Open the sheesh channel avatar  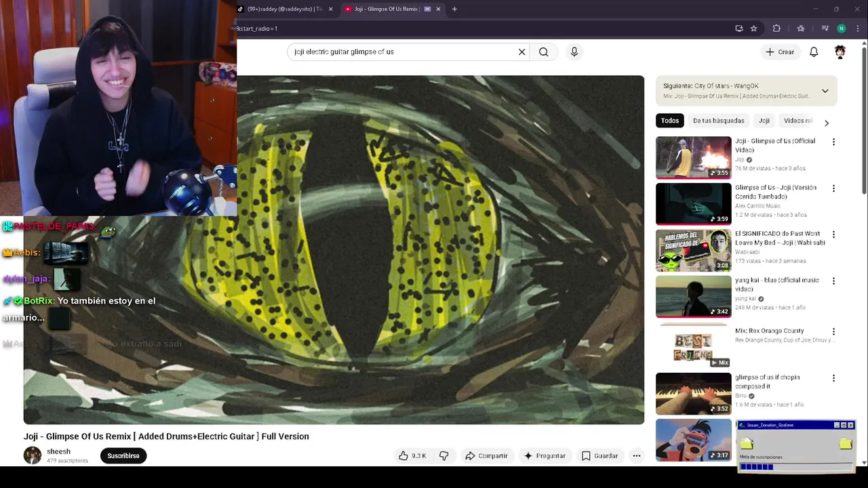[33, 455]
